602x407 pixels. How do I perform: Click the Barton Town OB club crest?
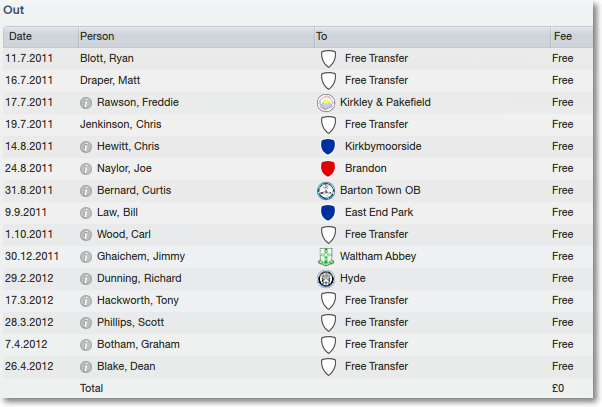(x=326, y=191)
